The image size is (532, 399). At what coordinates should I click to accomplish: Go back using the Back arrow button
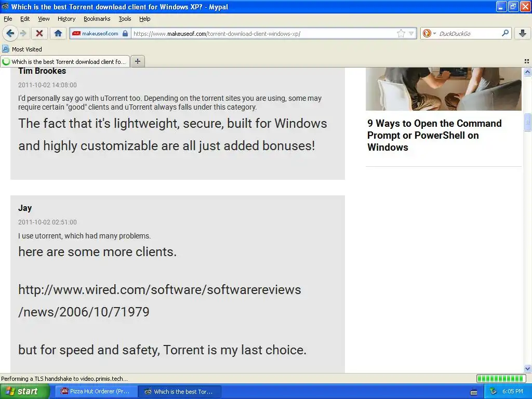pos(10,33)
